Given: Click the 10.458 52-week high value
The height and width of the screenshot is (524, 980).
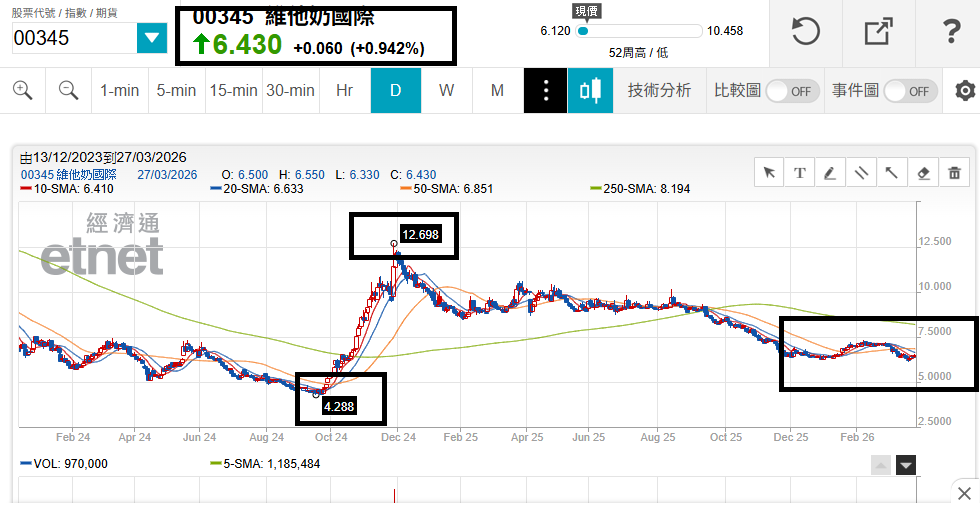Looking at the screenshot, I should pyautogui.click(x=725, y=31).
